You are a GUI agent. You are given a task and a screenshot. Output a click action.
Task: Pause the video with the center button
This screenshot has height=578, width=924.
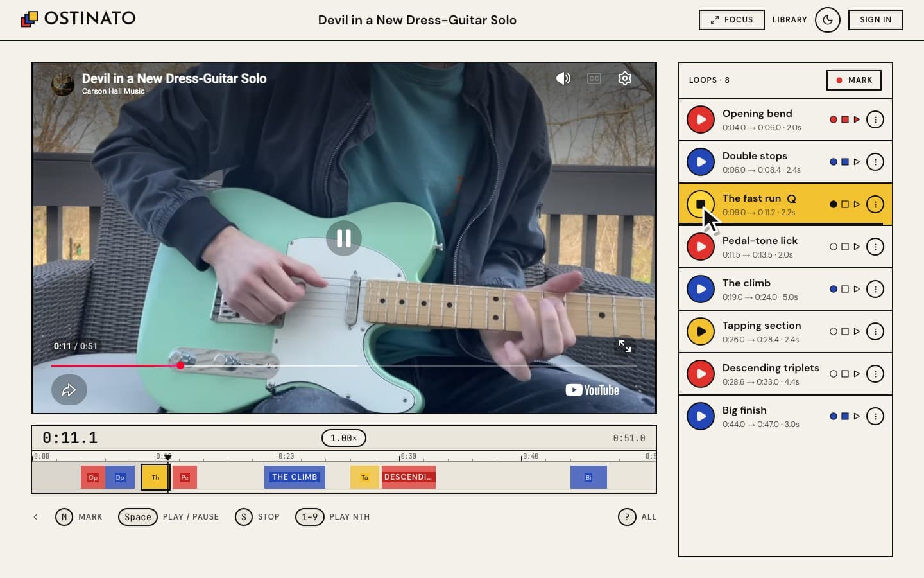(344, 238)
